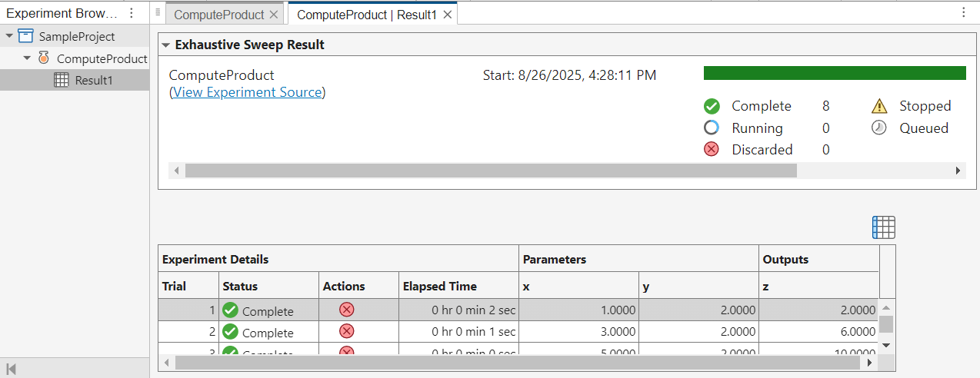The image size is (980, 378).
Task: Select elapsed time '0 hr 0 min 2 sec'
Action: click(458, 310)
